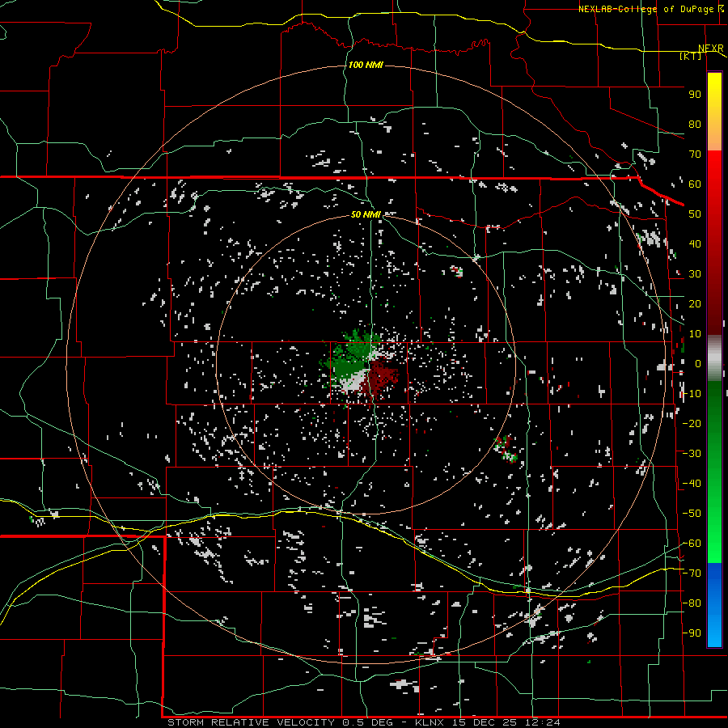Viewport: 728px width, 728px height.
Task: Click the "[KT]" units label
Action: pos(691,56)
